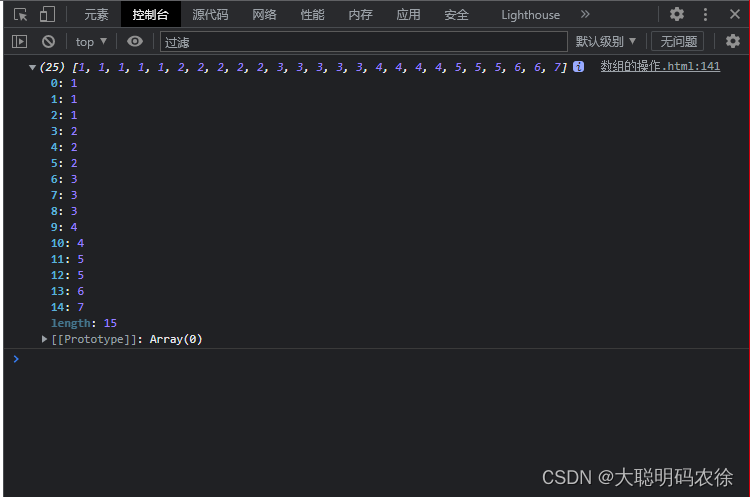The width and height of the screenshot is (750, 497).
Task: Select the array row '6: 3'
Action: pos(64,179)
